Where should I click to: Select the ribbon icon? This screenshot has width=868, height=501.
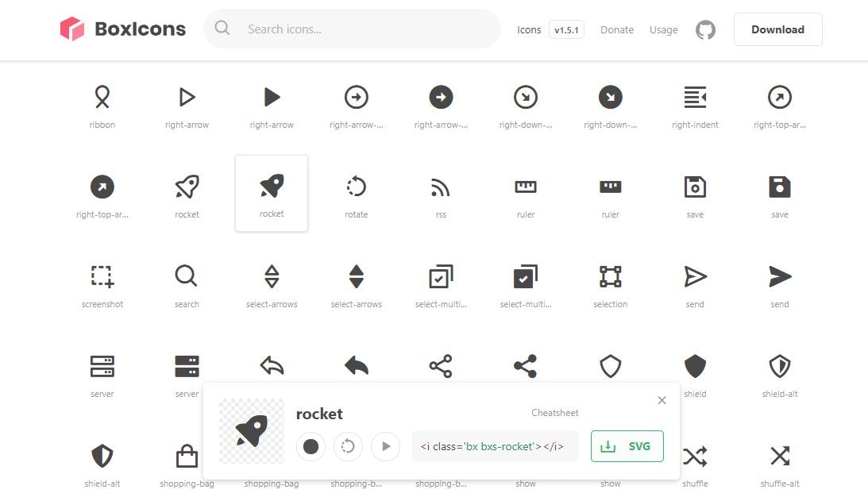click(102, 96)
